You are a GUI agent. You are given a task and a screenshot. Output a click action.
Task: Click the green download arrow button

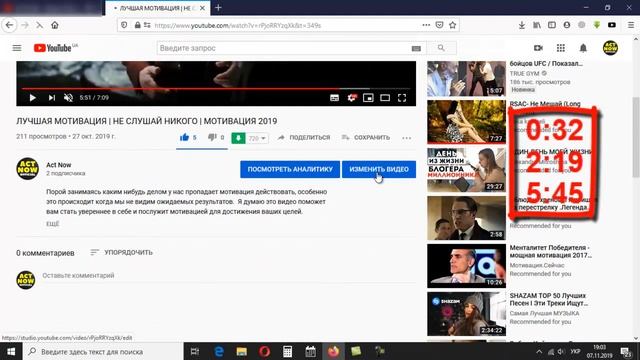(x=238, y=138)
